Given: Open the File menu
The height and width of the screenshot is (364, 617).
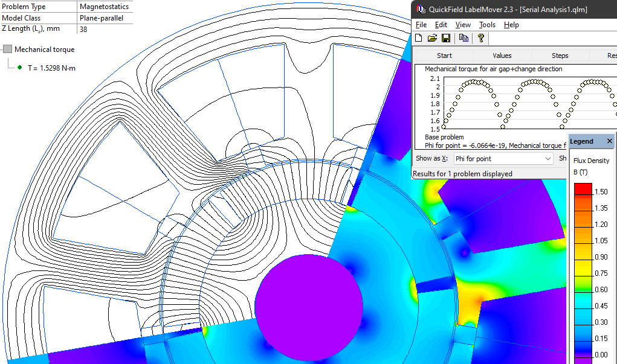Looking at the screenshot, I should coord(421,25).
